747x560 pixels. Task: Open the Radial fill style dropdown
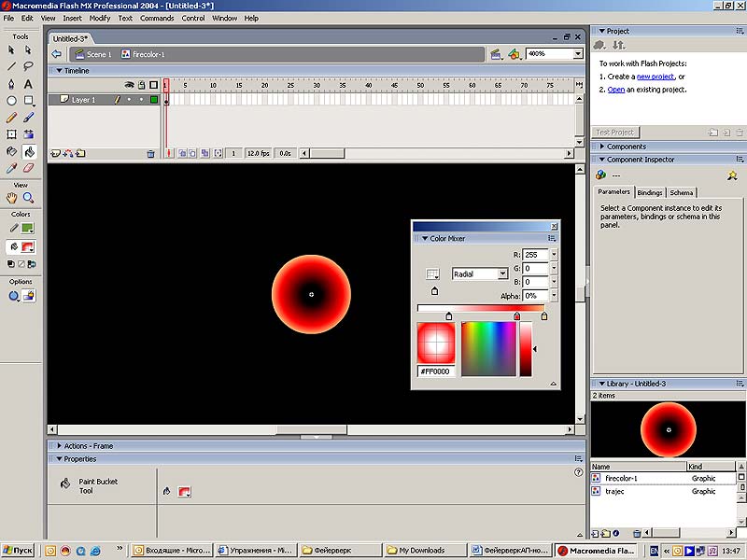pos(502,274)
